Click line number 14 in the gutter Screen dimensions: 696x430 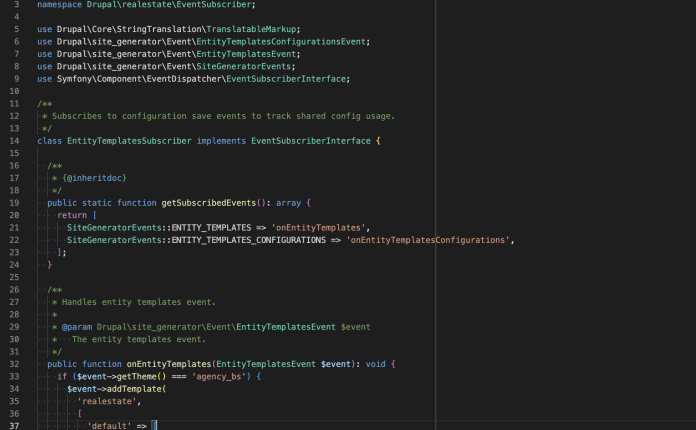click(x=15, y=141)
